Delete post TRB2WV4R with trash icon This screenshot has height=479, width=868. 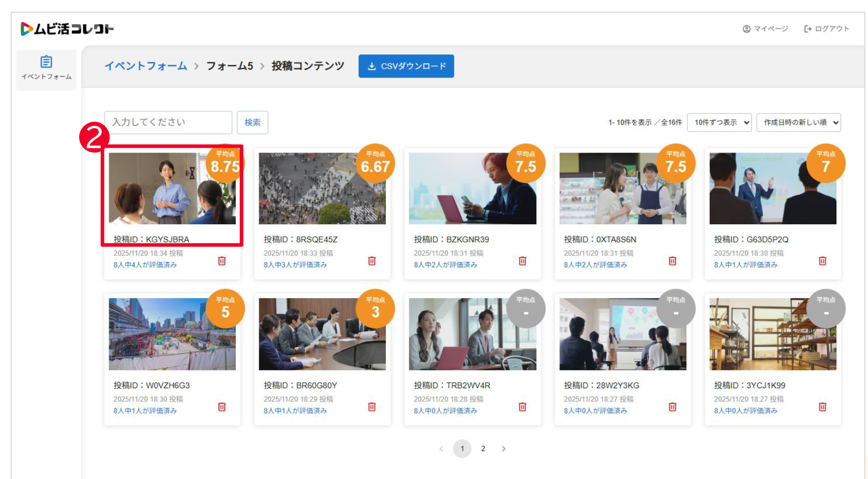[522, 407]
